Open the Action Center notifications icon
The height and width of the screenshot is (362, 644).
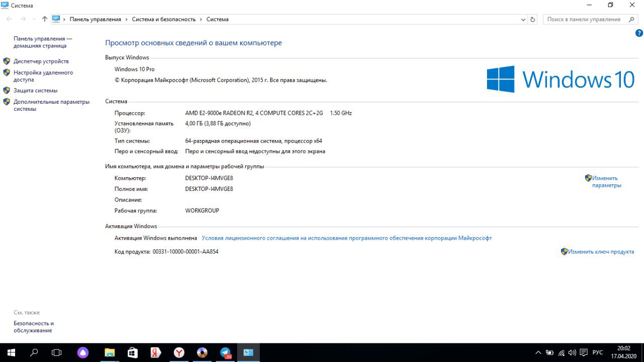[x=584, y=353]
